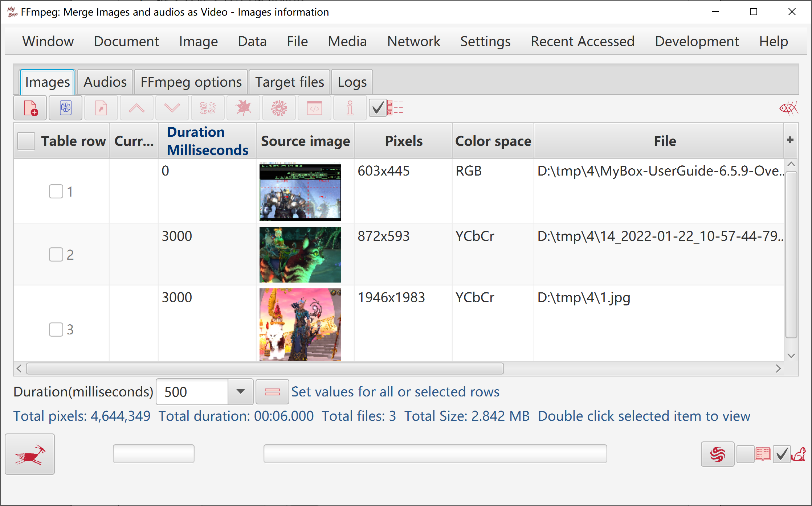Toggle the checked box beside table options icon
The height and width of the screenshot is (506, 812).
378,108
